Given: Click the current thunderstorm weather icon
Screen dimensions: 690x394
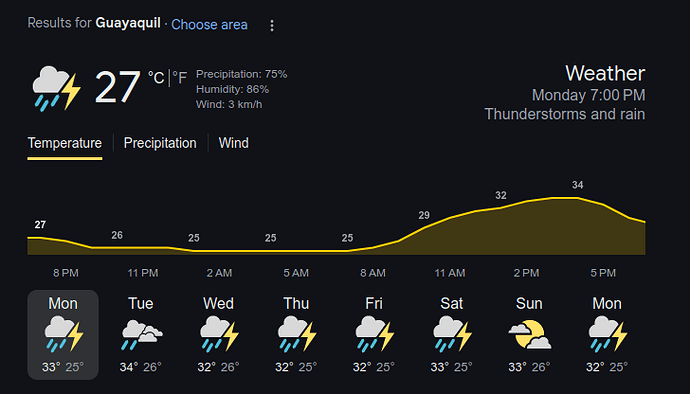Looking at the screenshot, I should (56, 88).
